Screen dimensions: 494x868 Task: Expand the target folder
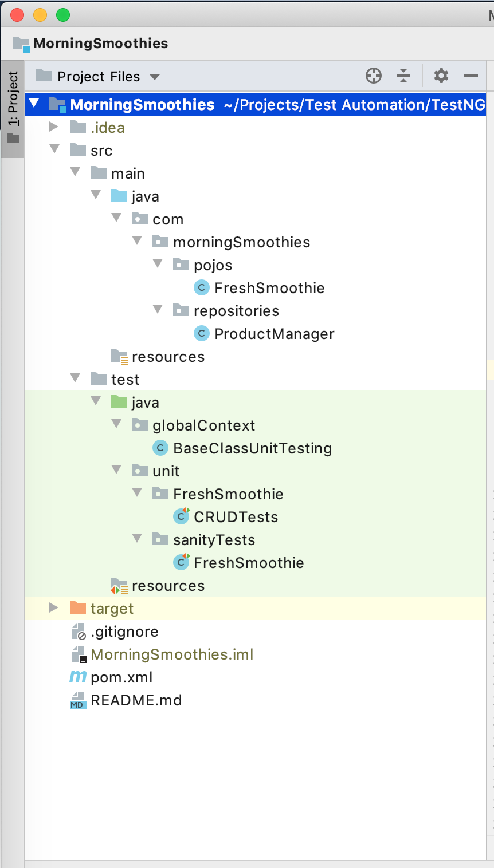[54, 607]
